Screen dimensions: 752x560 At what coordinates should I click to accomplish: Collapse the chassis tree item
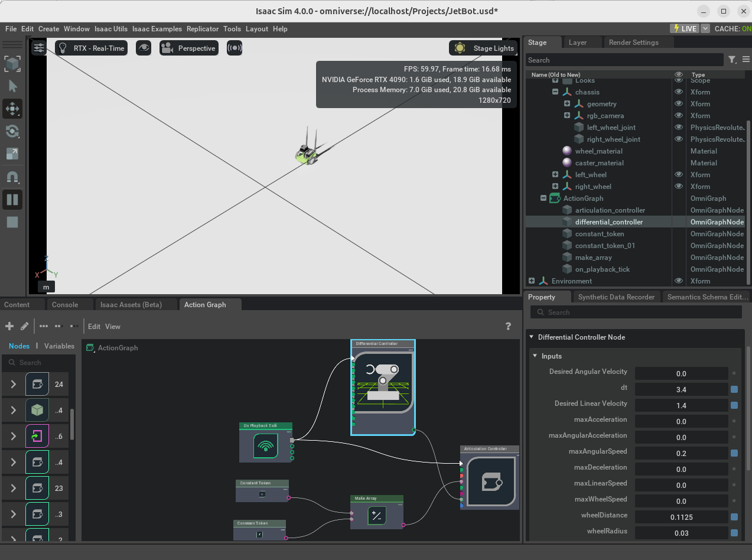(555, 92)
